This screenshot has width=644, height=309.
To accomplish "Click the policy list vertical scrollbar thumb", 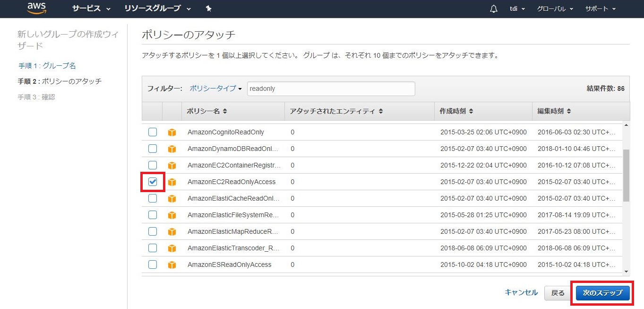I will (626, 175).
